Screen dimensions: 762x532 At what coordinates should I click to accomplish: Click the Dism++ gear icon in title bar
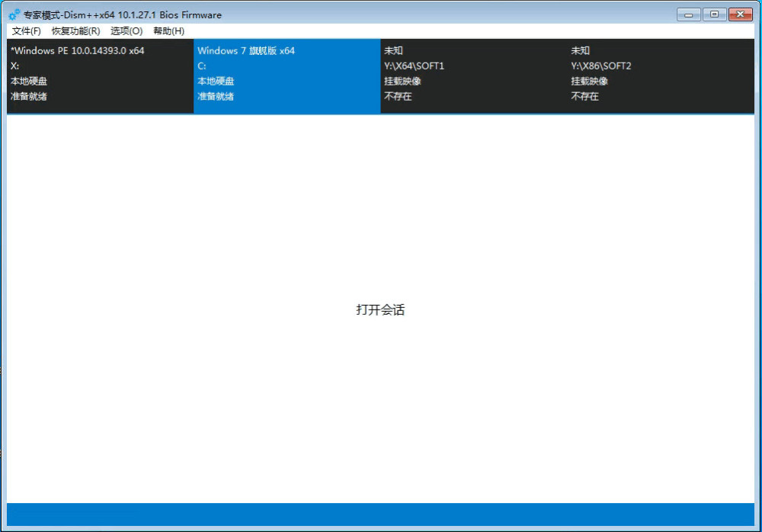coord(14,14)
